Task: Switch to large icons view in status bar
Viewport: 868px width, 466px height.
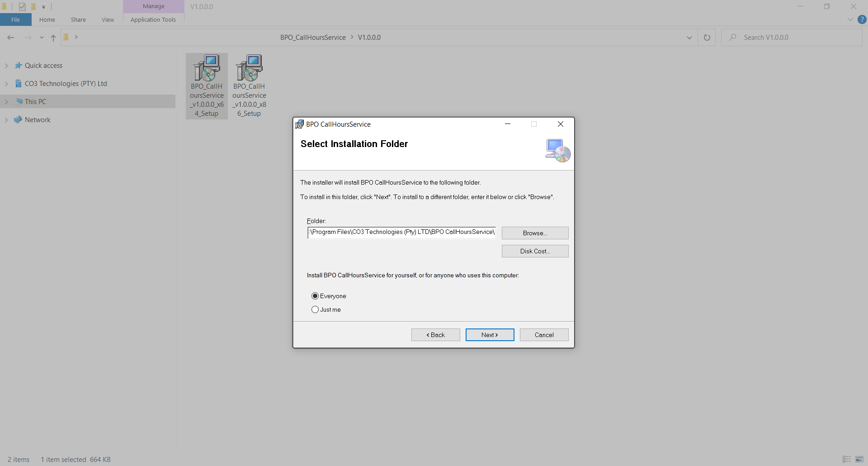Action: pos(859,460)
